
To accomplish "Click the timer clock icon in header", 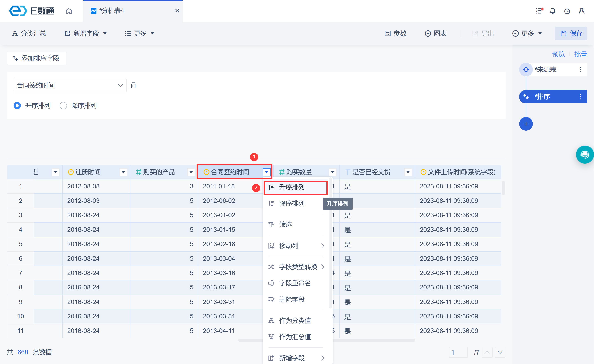I will (567, 11).
